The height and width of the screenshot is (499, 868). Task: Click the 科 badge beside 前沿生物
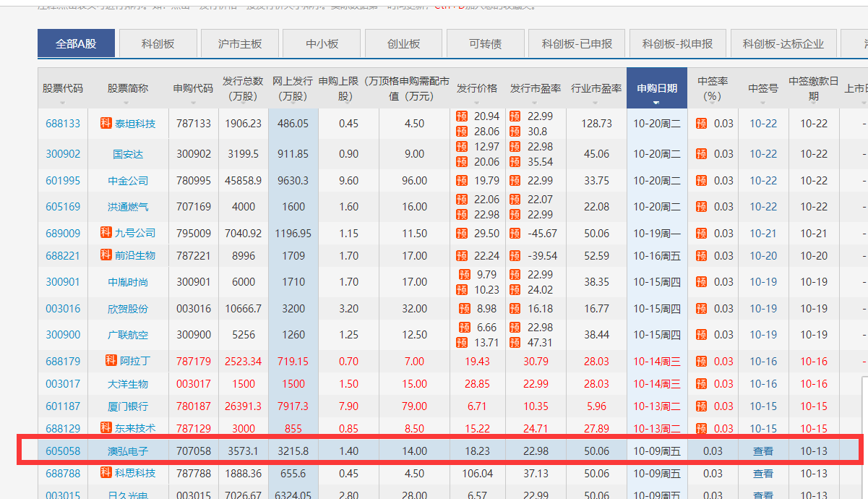106,255
